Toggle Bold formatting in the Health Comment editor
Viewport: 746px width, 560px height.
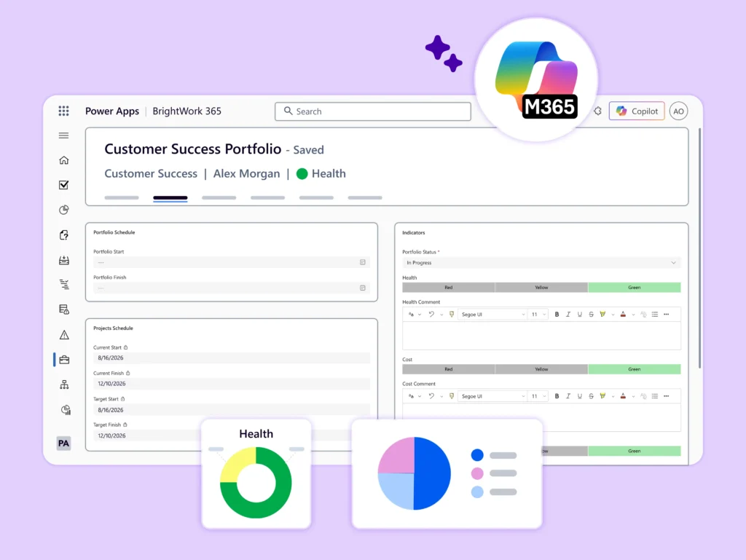(x=557, y=314)
